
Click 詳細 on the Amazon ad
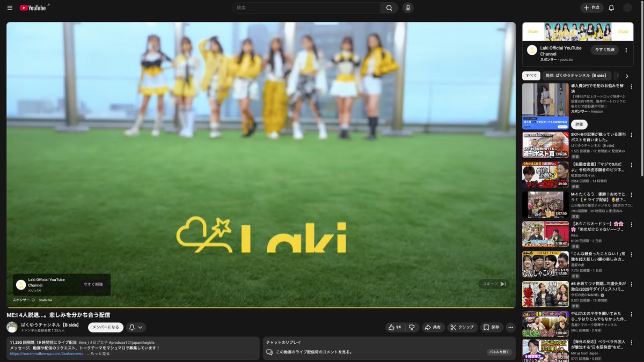coord(580,124)
